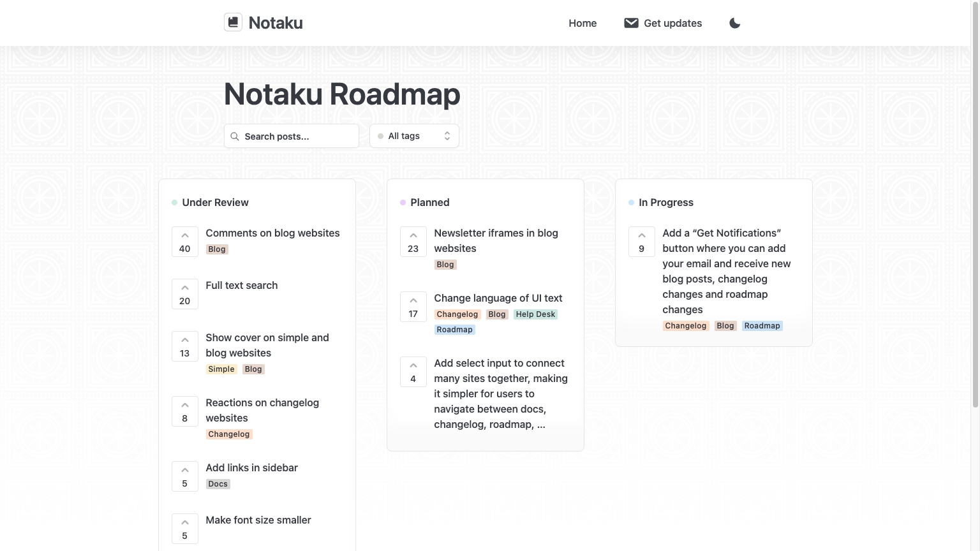This screenshot has height=551, width=980.
Task: Toggle dark mode with moon icon
Action: coord(735,23)
